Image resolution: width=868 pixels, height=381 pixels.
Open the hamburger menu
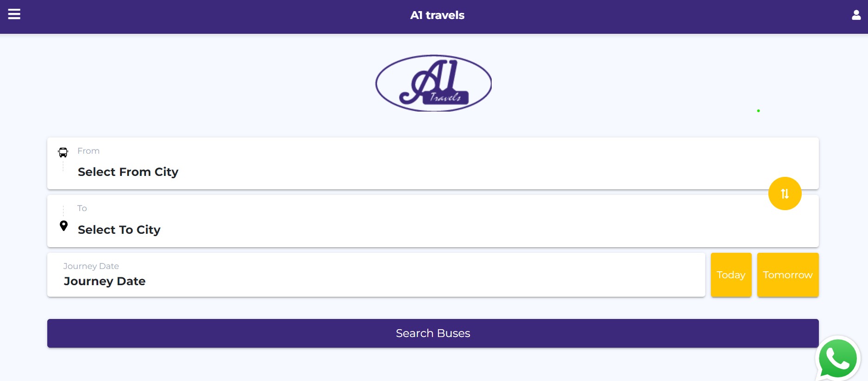point(14,14)
